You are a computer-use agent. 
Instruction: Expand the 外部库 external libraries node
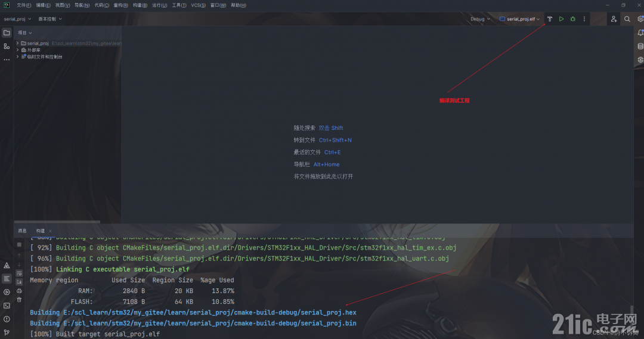coord(18,49)
